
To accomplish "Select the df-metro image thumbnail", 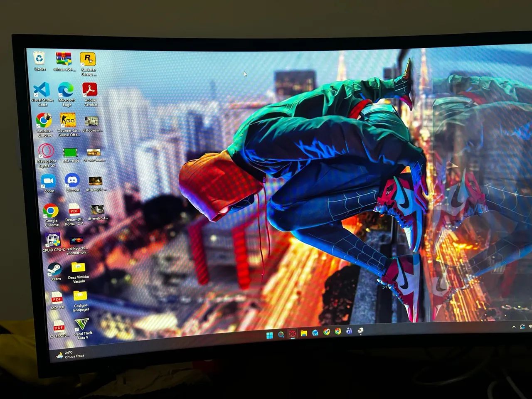I will pos(98,212).
